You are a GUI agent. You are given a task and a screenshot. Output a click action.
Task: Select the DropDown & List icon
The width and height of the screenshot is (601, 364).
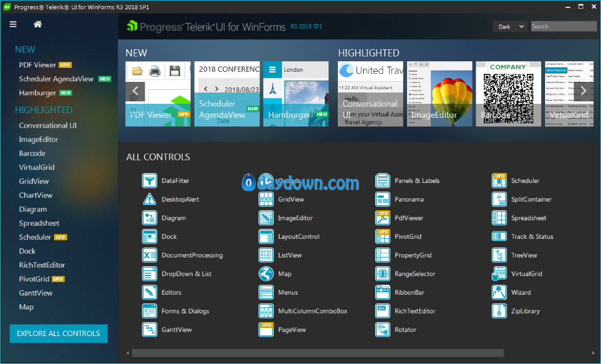click(x=149, y=273)
